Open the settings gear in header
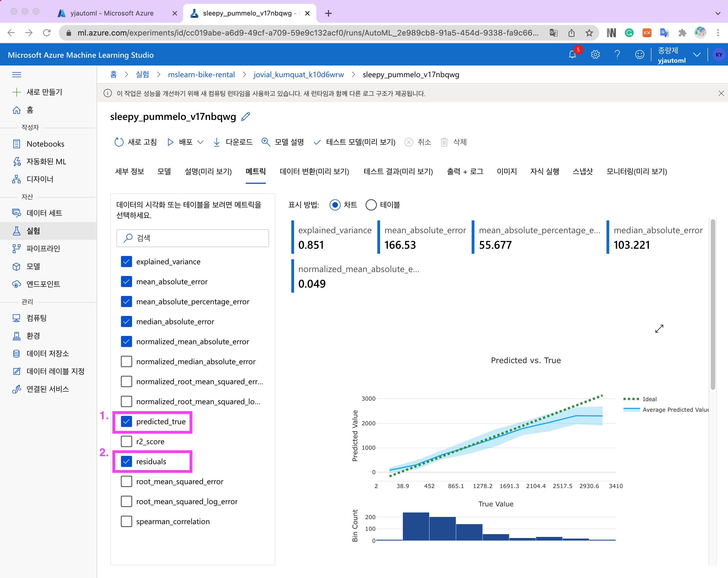This screenshot has height=578, width=728. click(x=595, y=55)
